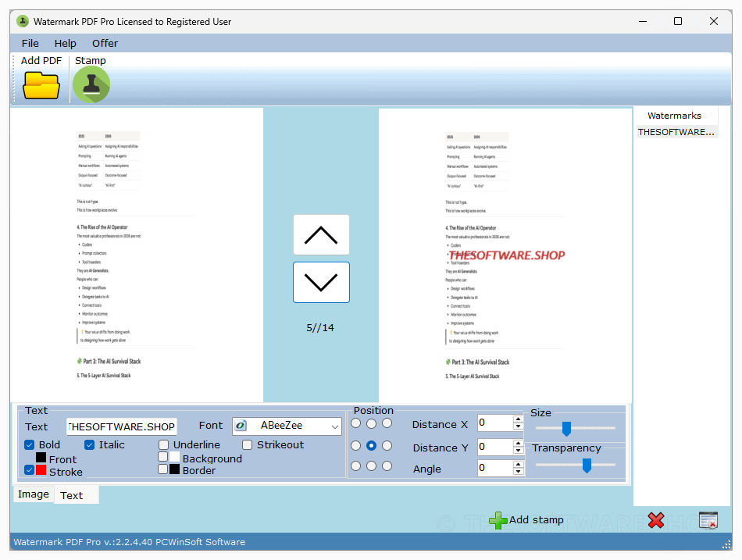Select the top-left Position radio button
742x560 pixels.
(355, 423)
